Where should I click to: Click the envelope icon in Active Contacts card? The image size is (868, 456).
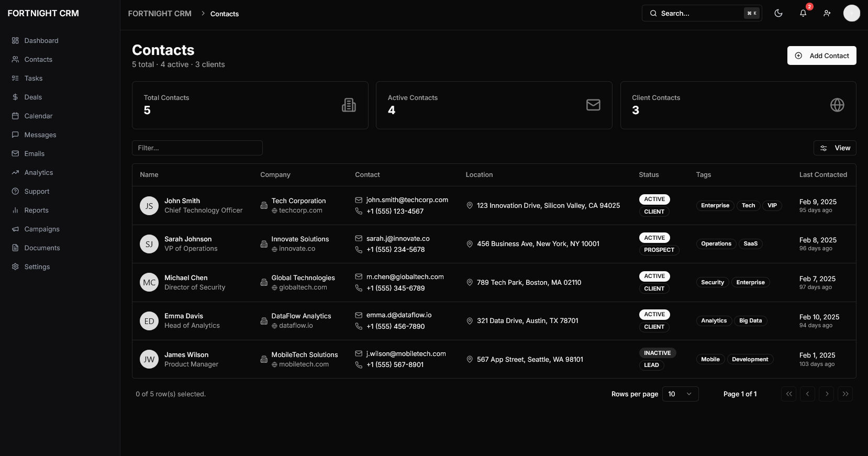click(593, 105)
